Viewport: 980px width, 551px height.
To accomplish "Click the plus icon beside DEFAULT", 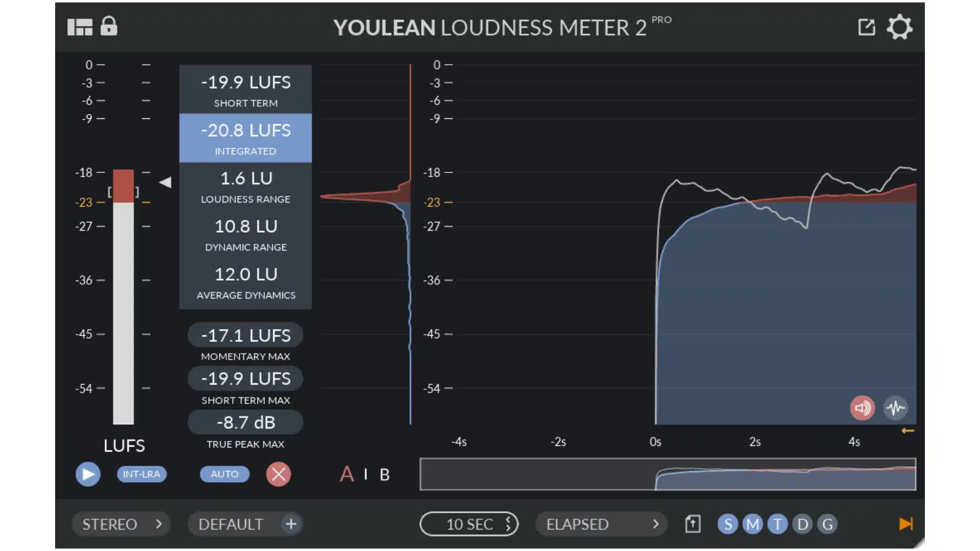I will click(291, 524).
